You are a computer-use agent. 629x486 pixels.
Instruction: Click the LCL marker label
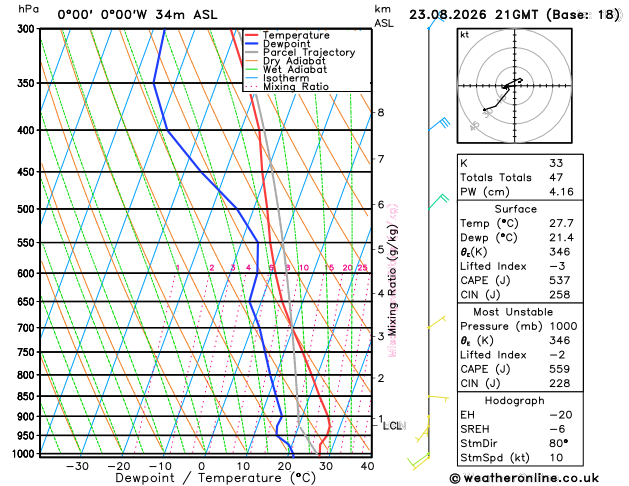(x=393, y=426)
